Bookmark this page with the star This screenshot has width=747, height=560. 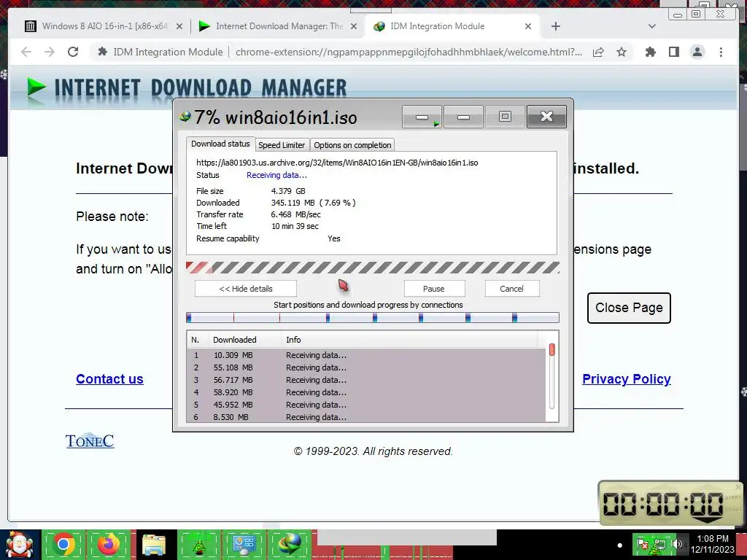tap(622, 52)
